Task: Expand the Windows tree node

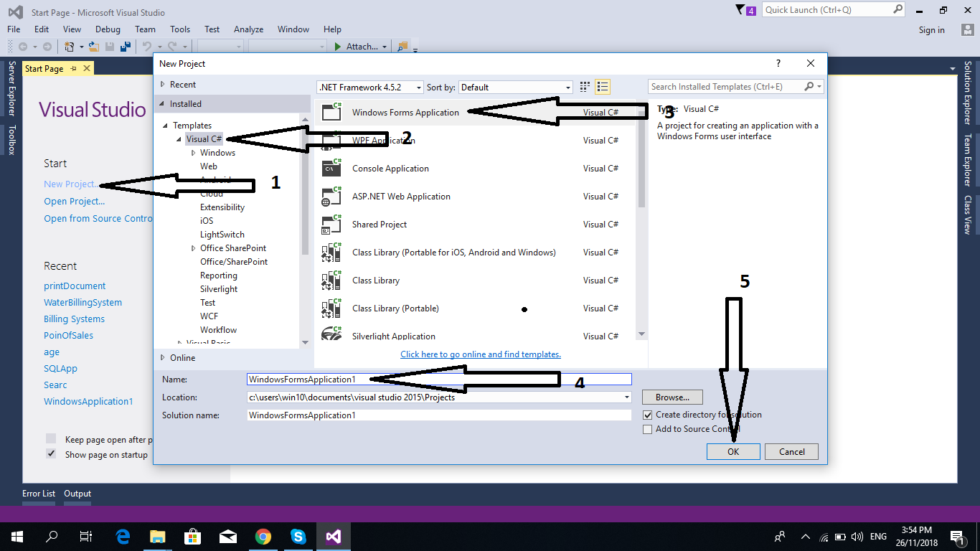Action: pos(194,153)
